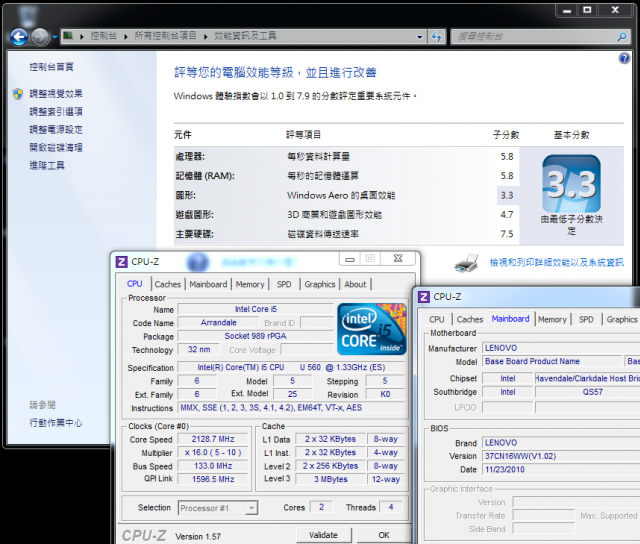Click the Control Panel icon in address bar
The height and width of the screenshot is (544, 640).
[x=68, y=36]
